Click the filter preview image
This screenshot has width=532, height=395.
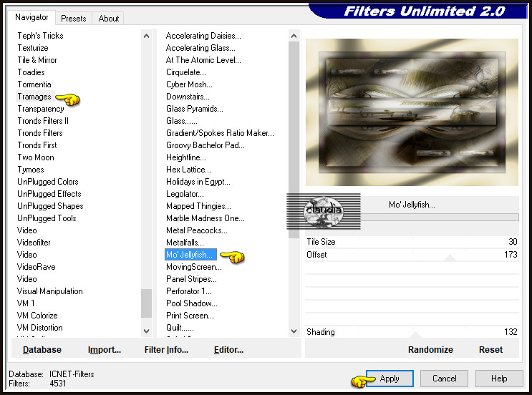tap(412, 112)
